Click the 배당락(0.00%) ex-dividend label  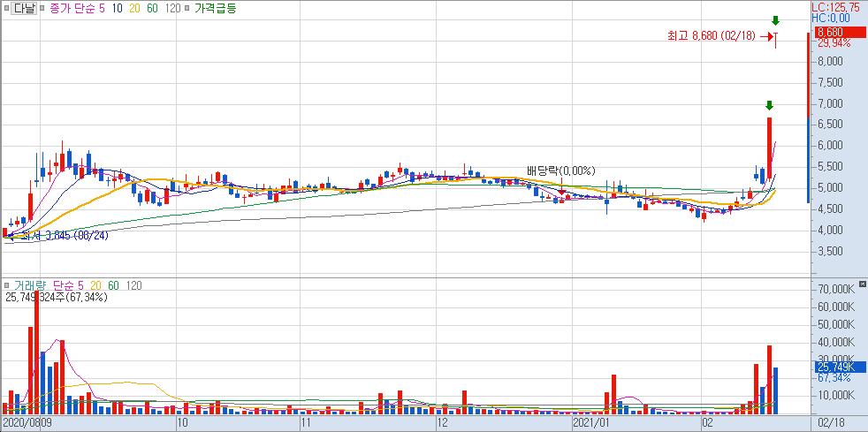[x=560, y=171]
